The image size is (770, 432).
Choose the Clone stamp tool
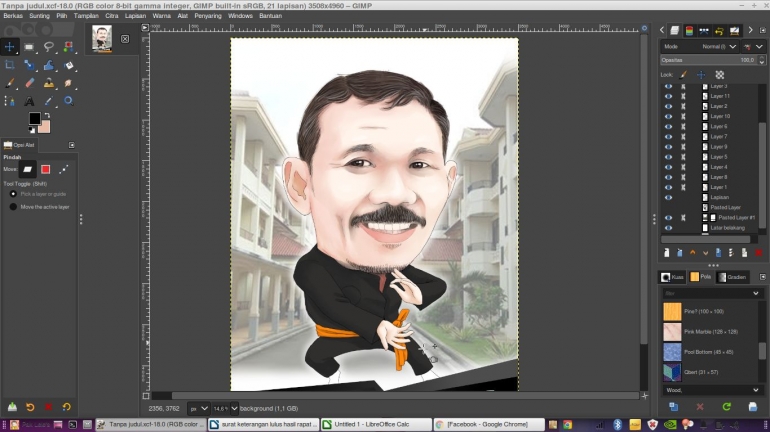(49, 83)
